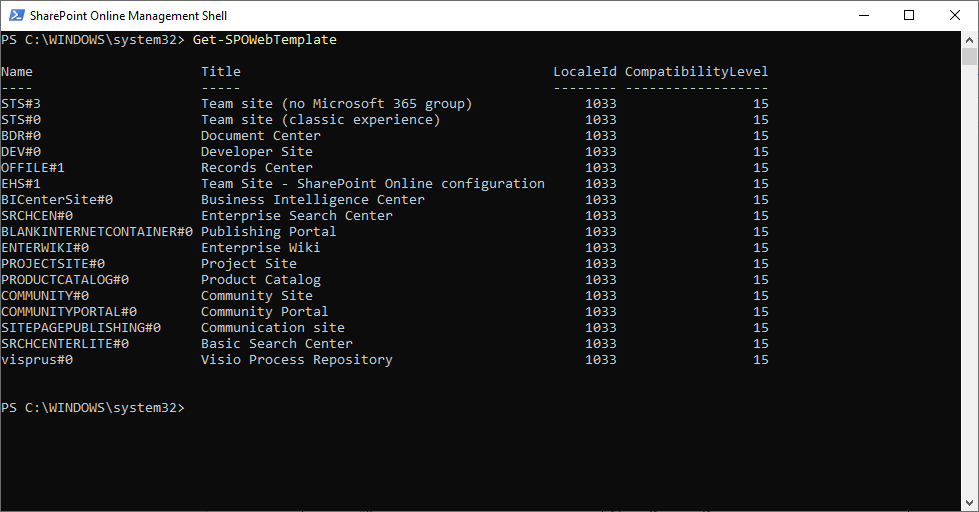Click the BDR#0 template name
Image resolution: width=979 pixels, height=512 pixels.
tap(21, 135)
